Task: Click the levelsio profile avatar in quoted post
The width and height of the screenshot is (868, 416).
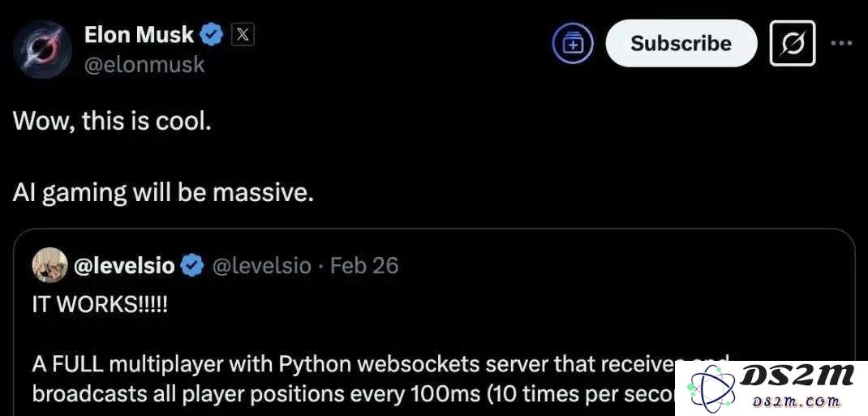Action: (49, 265)
